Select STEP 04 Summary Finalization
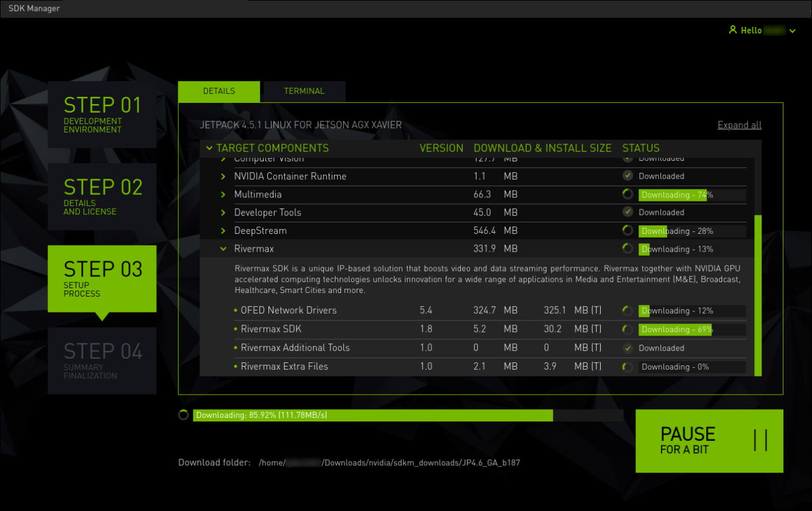 point(102,361)
